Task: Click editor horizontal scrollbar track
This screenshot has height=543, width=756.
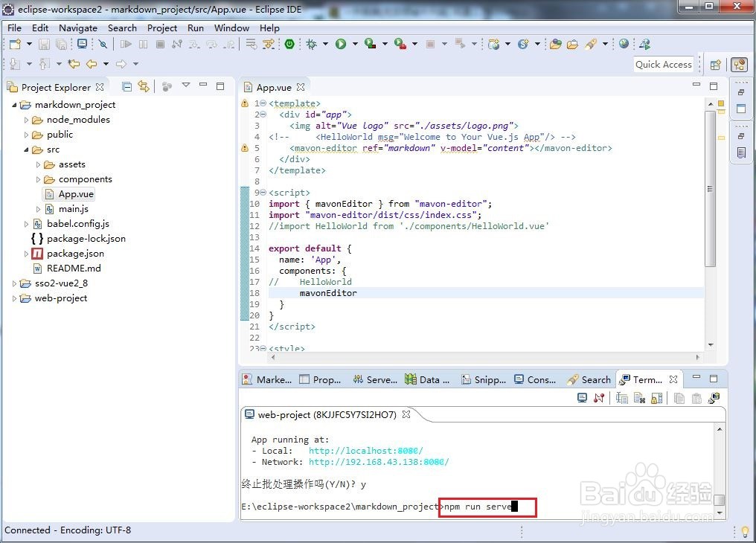Action: pos(485,358)
